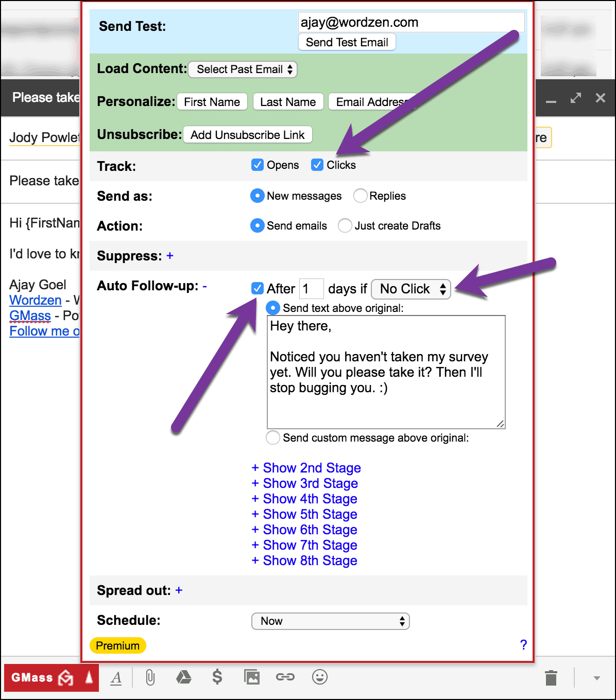
Task: Open the Schedule Now dropdown
Action: pyautogui.click(x=330, y=621)
